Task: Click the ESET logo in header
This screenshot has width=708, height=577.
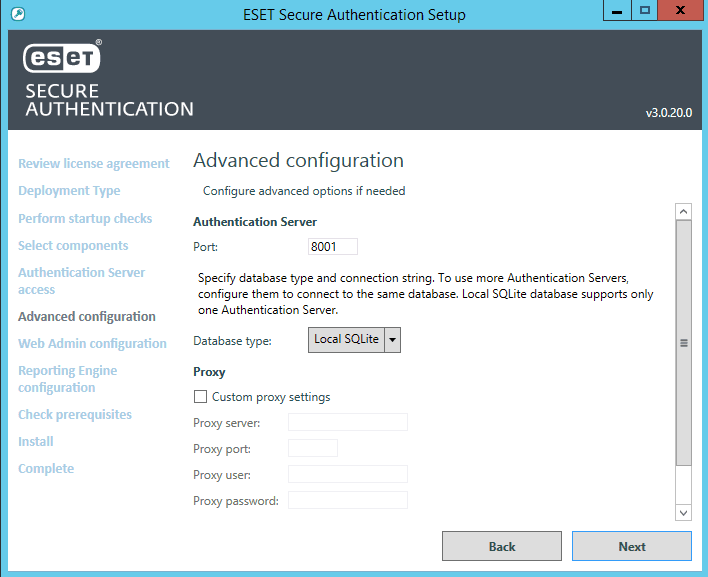Action: (62, 59)
